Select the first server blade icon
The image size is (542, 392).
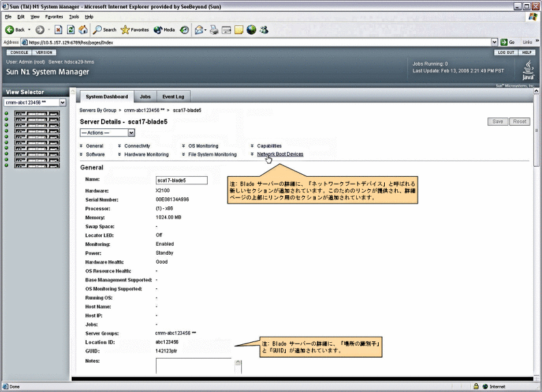[x=37, y=113]
